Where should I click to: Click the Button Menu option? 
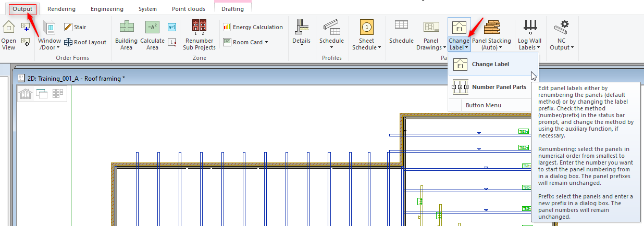coord(483,105)
